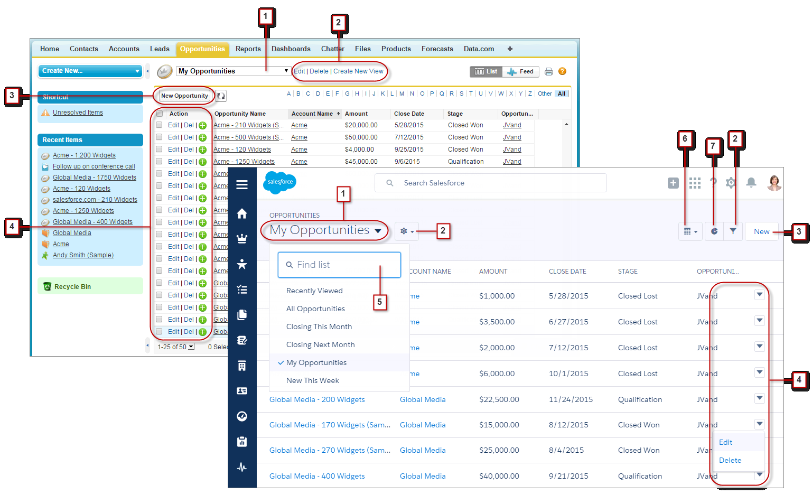Switch to Feed view toggle in Classic
The height and width of the screenshot is (504, 812).
click(x=520, y=71)
